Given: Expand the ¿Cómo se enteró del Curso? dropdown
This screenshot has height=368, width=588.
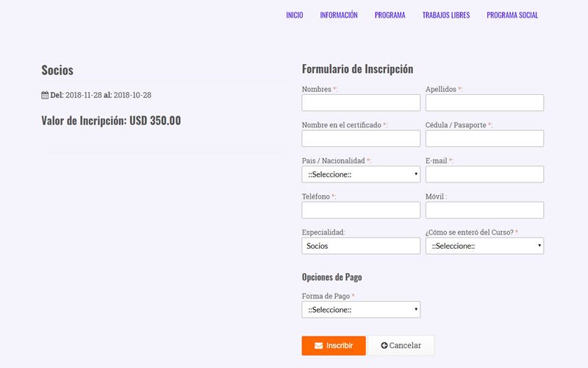Looking at the screenshot, I should [x=484, y=246].
